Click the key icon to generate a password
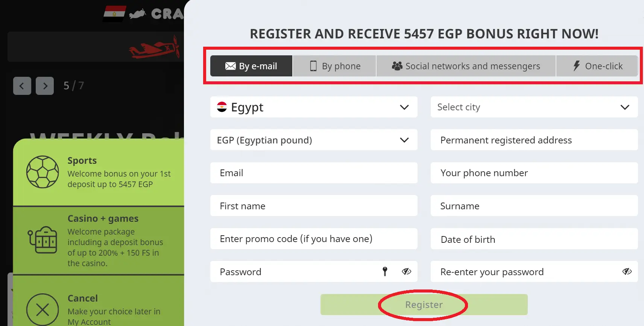 [384, 271]
